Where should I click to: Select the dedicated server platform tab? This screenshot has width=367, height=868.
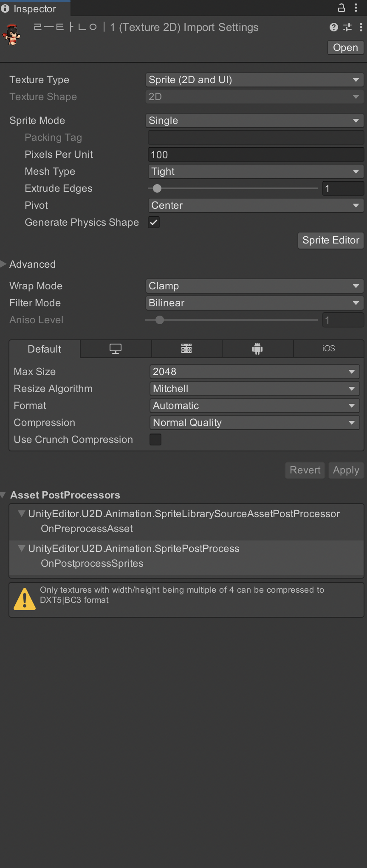(x=186, y=349)
